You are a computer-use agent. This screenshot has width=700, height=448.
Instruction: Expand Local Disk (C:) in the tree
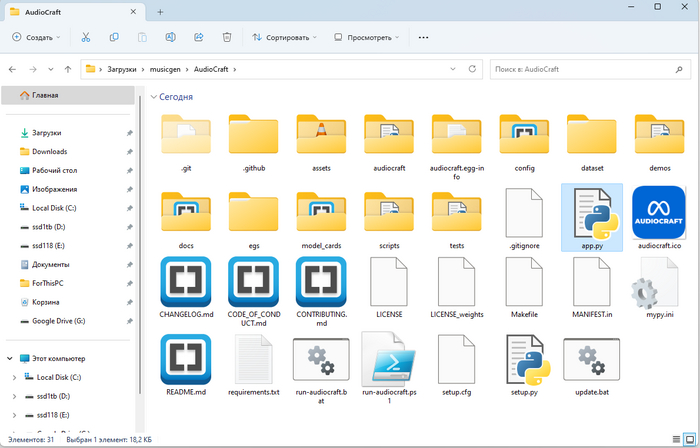pyautogui.click(x=13, y=377)
